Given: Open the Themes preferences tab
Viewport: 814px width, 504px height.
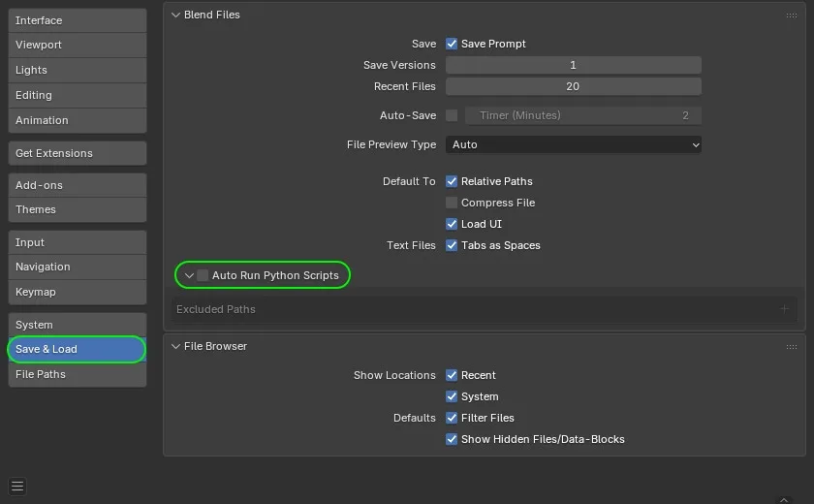Looking at the screenshot, I should point(78,209).
